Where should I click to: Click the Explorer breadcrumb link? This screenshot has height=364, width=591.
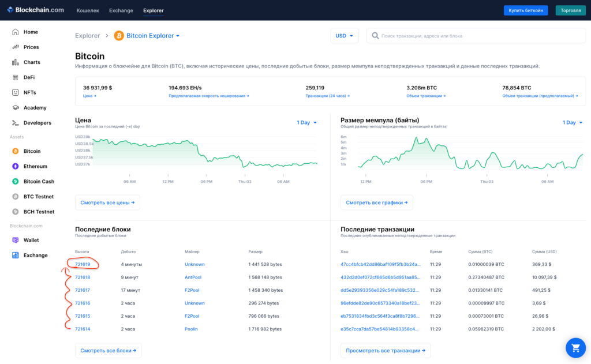click(x=88, y=36)
